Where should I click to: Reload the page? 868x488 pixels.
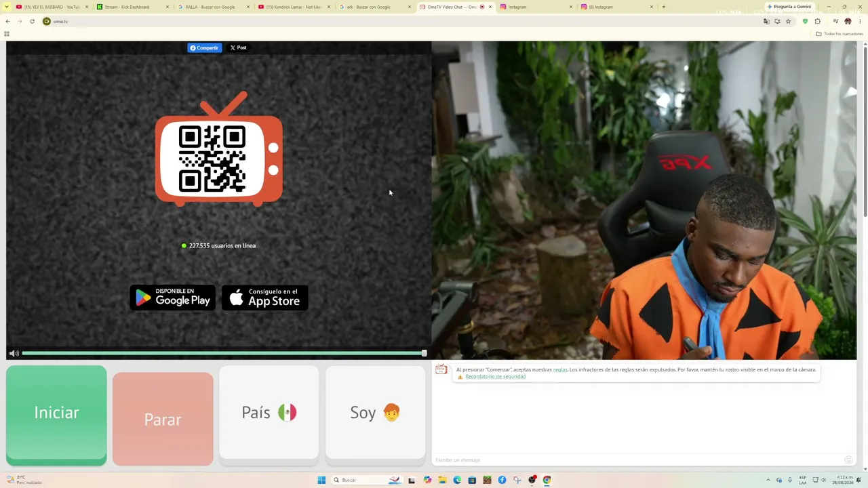click(x=32, y=21)
